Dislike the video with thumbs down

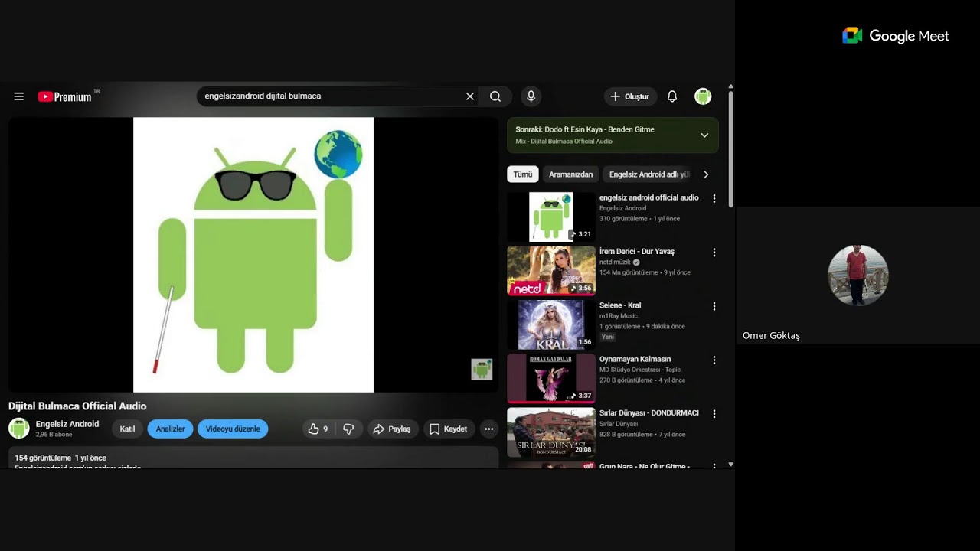pyautogui.click(x=348, y=429)
